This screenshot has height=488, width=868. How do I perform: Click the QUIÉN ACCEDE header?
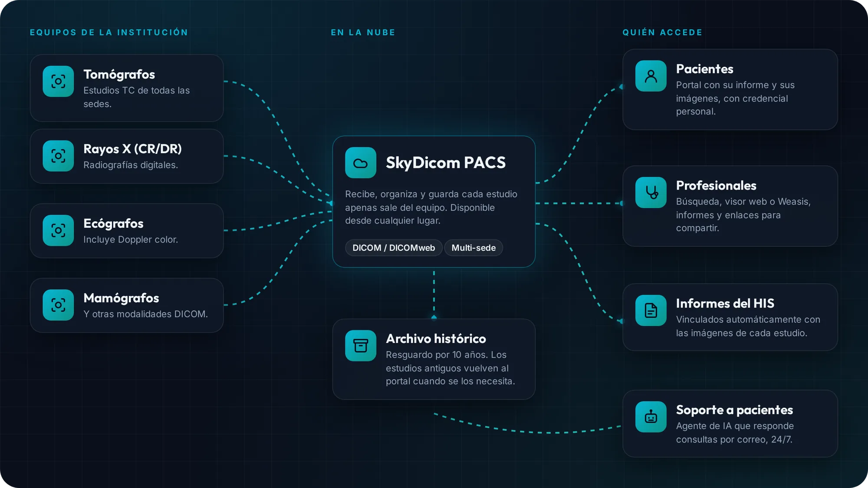[662, 33]
